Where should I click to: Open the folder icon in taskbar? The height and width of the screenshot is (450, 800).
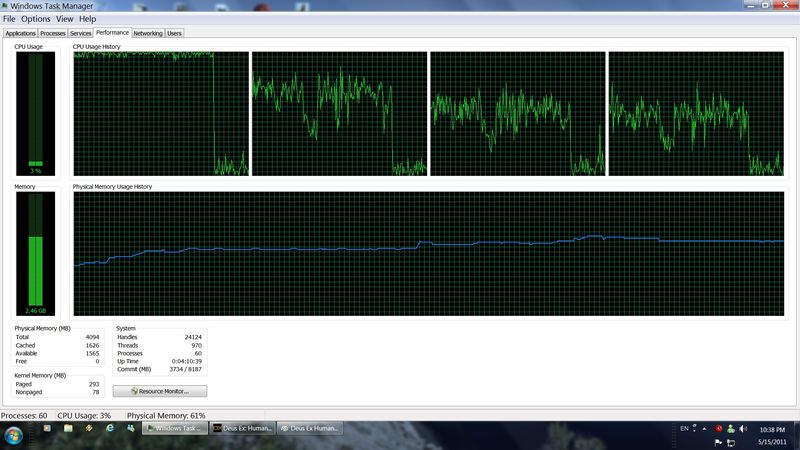coord(68,428)
